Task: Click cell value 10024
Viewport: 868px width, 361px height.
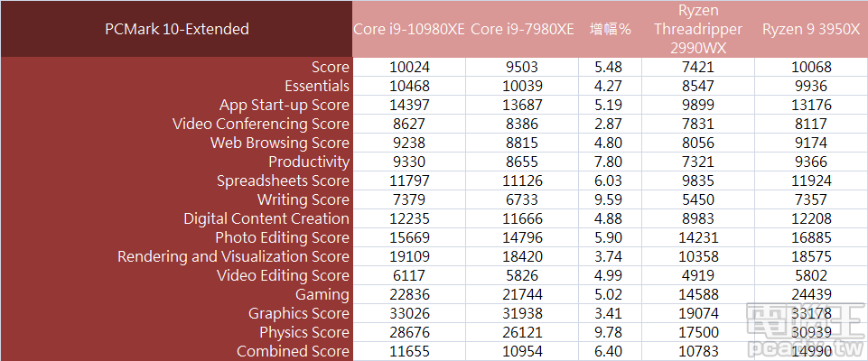Action: pos(409,68)
